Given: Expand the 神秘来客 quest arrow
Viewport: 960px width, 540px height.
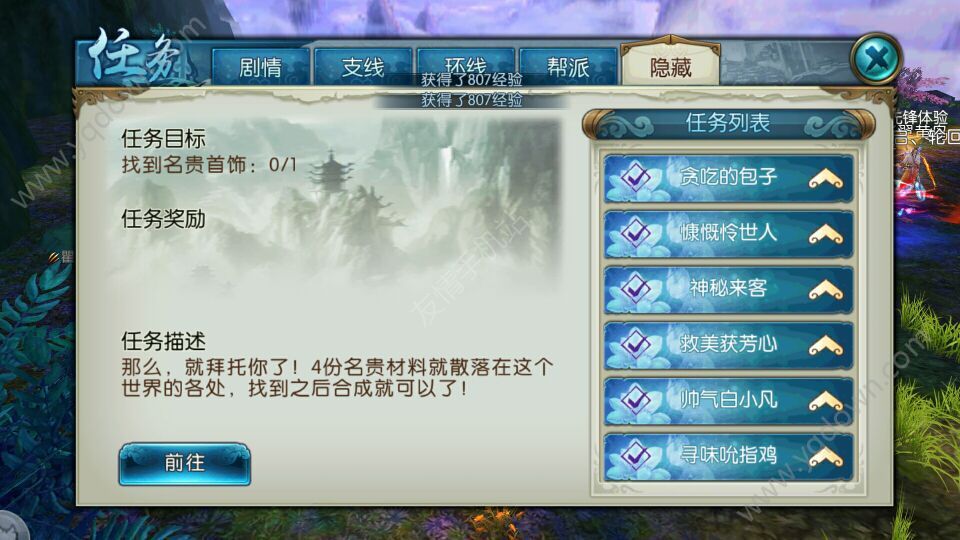Looking at the screenshot, I should [825, 290].
